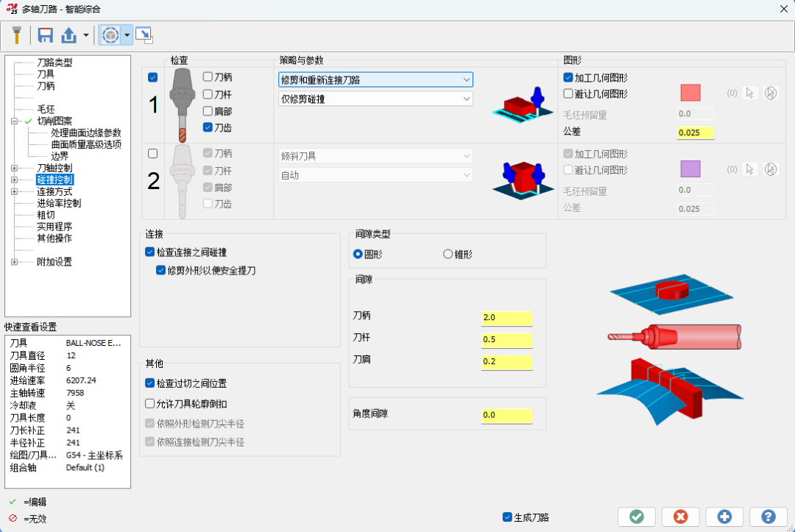
Task: Open the 仅修剪碰撞 parameter dropdown
Action: coord(375,99)
